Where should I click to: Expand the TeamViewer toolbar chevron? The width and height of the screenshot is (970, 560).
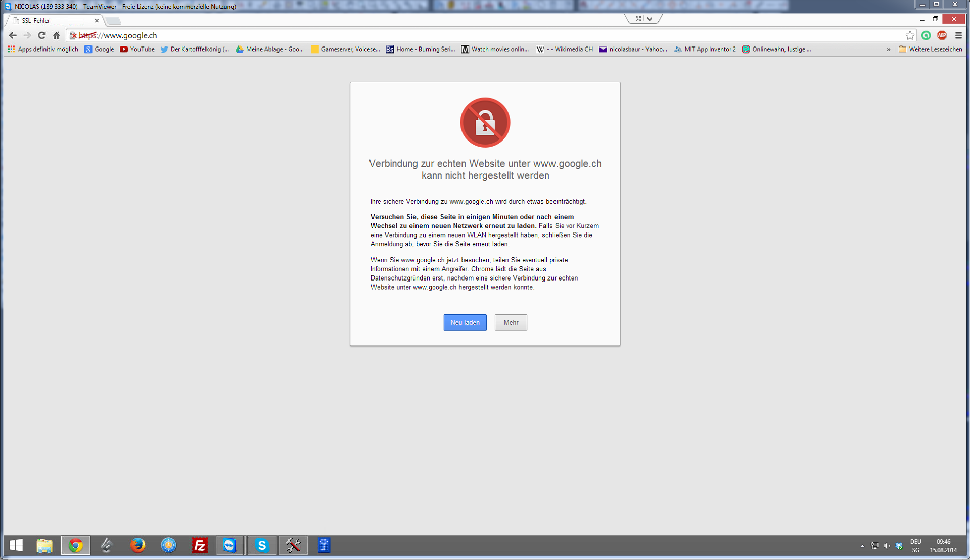650,19
